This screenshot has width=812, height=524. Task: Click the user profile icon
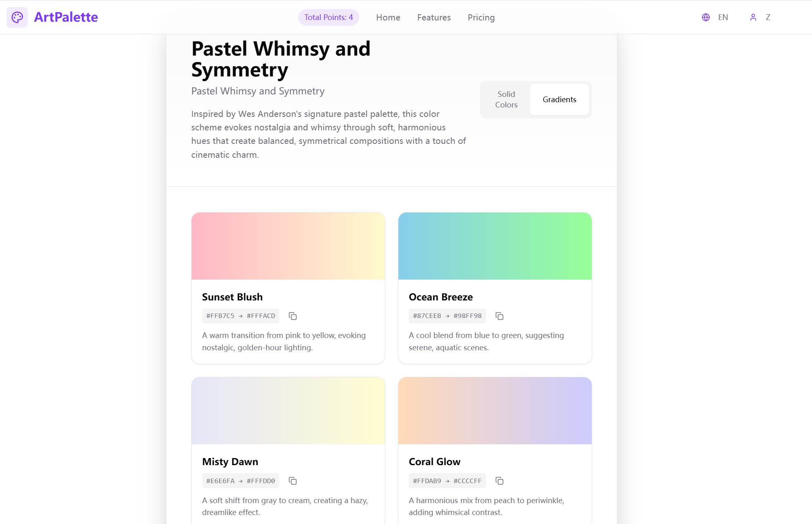(753, 17)
